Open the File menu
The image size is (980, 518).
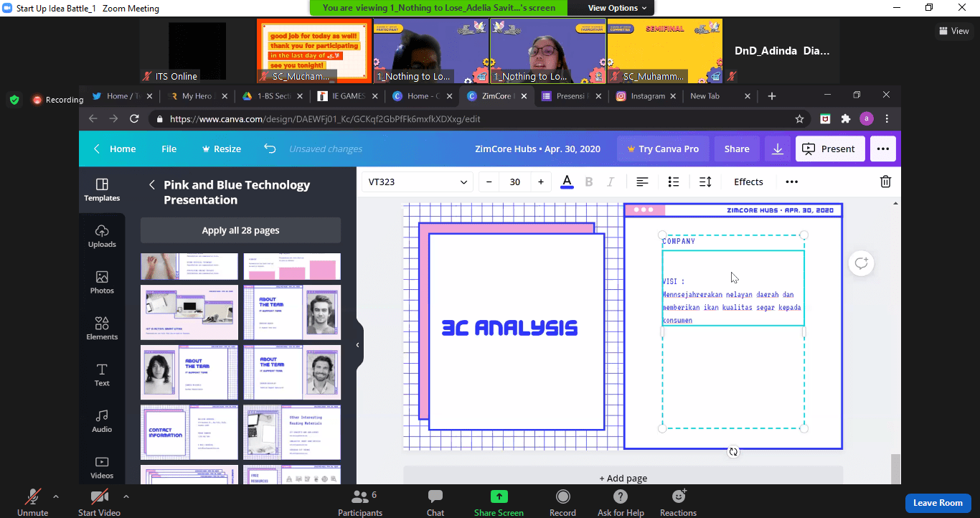tap(169, 149)
